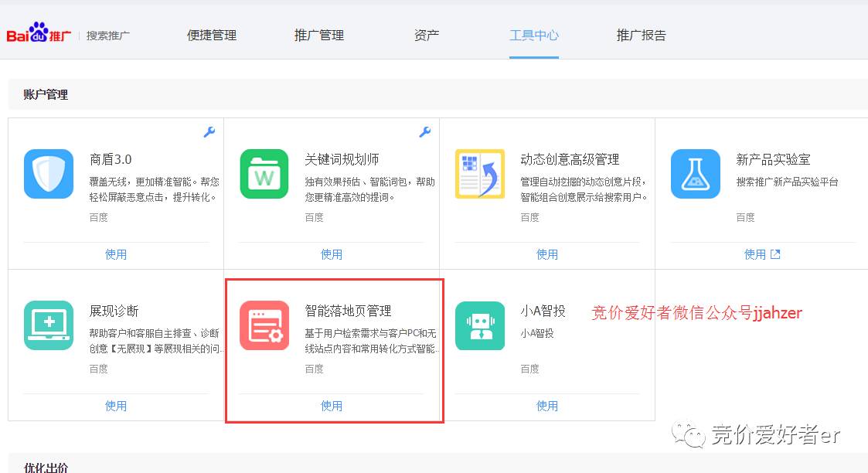Select the 新产品实验室 title
This screenshot has height=473, width=868.
pos(773,159)
